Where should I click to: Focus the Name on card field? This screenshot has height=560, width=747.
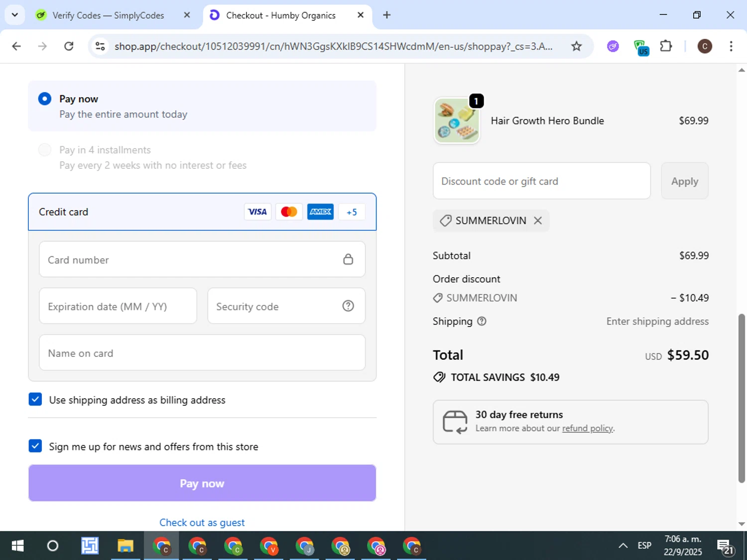click(202, 353)
